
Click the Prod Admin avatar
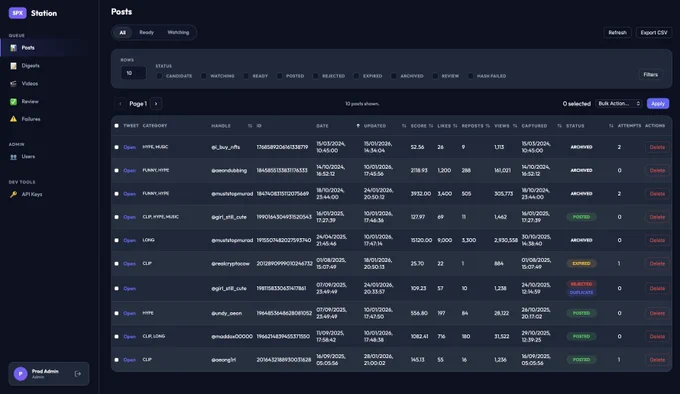[x=20, y=374]
